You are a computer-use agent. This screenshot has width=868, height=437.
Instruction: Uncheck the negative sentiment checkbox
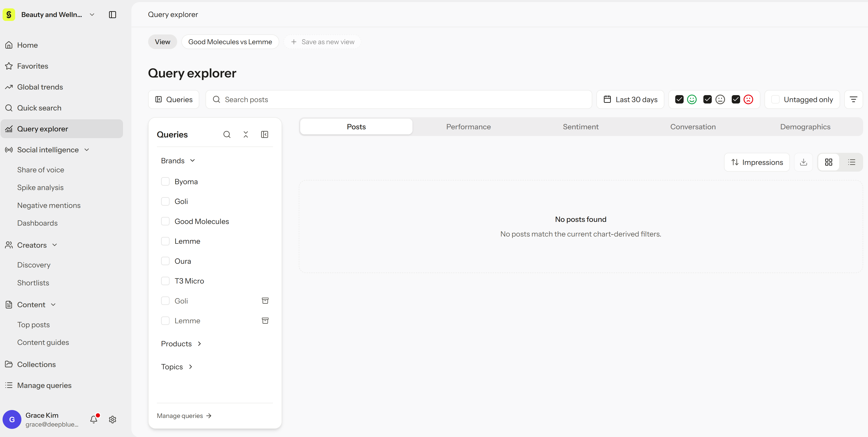point(736,99)
